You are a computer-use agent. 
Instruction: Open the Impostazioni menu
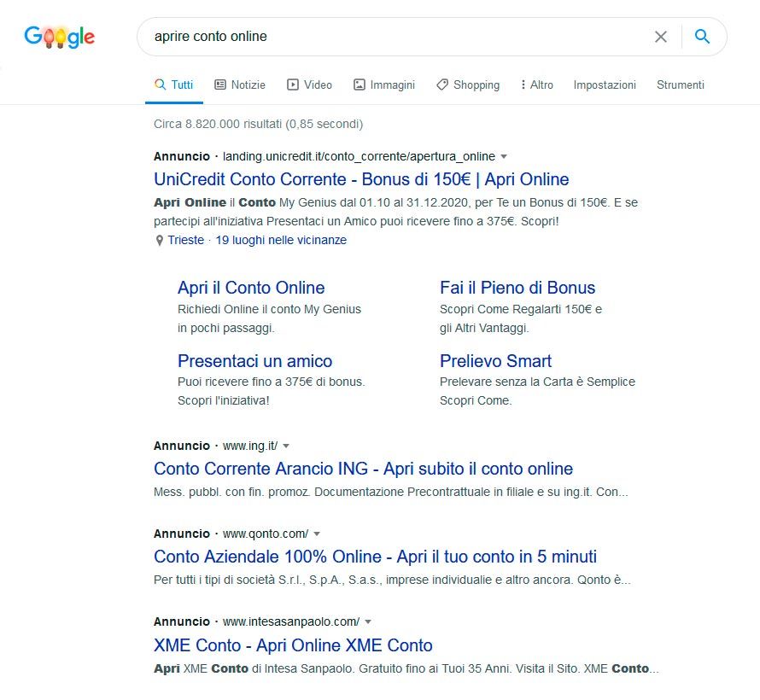coord(604,85)
